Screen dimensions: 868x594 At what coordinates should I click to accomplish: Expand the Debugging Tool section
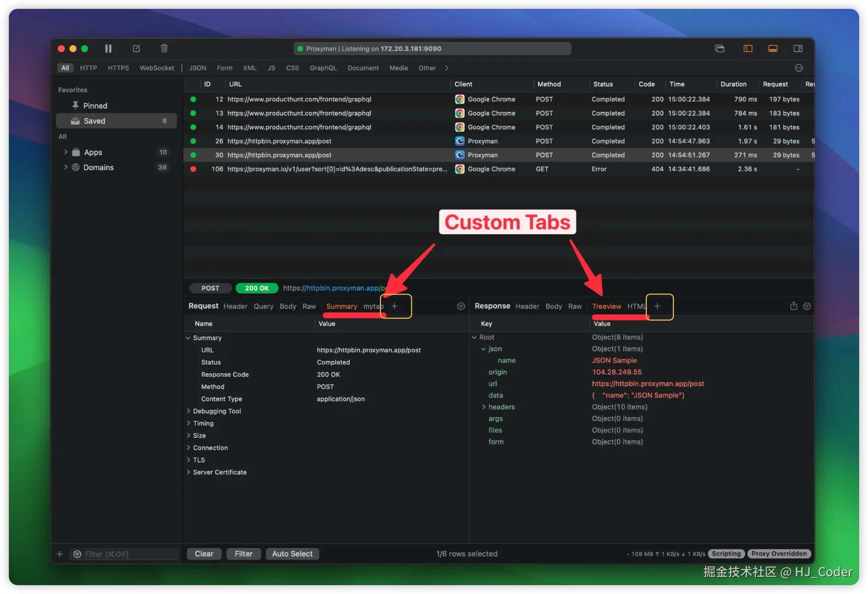(188, 411)
